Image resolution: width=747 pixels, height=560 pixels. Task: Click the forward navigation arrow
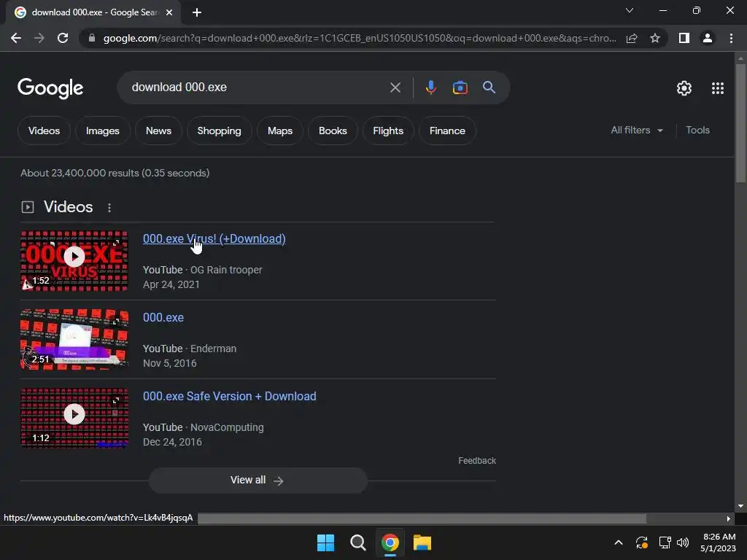click(x=39, y=38)
